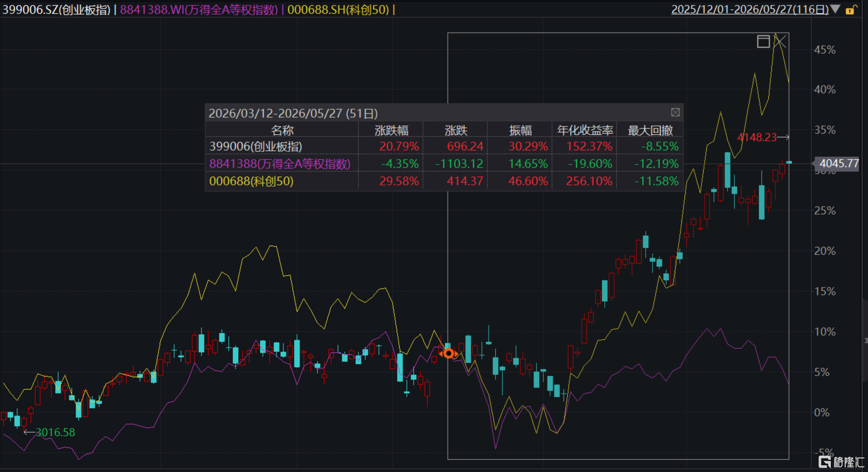Click the 256.10% annualized return value
The height and width of the screenshot is (472, 868).
point(589,181)
